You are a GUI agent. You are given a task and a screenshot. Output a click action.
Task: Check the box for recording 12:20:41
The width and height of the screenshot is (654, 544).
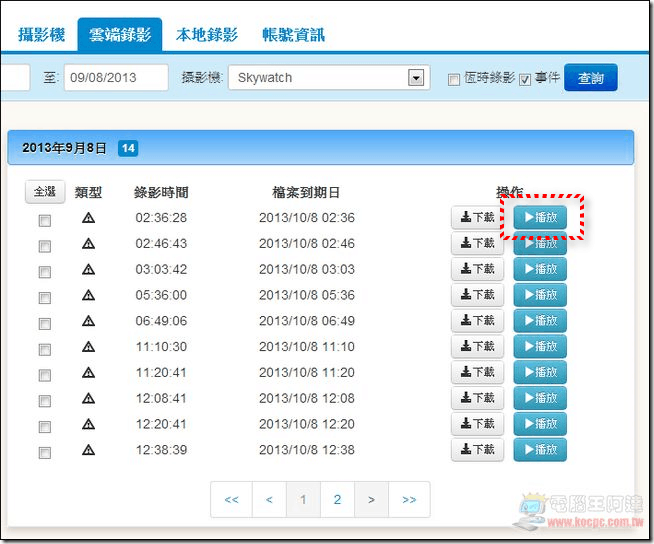[x=45, y=427]
